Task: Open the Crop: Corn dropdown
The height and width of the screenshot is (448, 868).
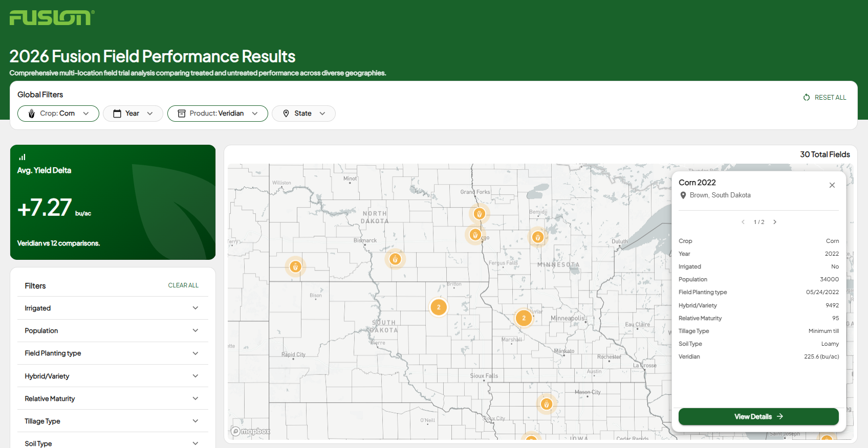Action: tap(58, 114)
